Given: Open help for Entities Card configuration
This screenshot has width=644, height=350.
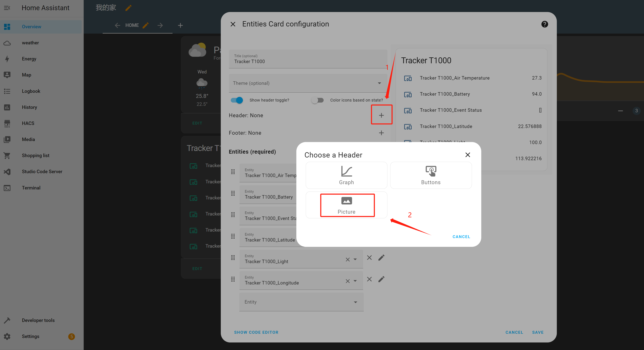Looking at the screenshot, I should coord(544,24).
